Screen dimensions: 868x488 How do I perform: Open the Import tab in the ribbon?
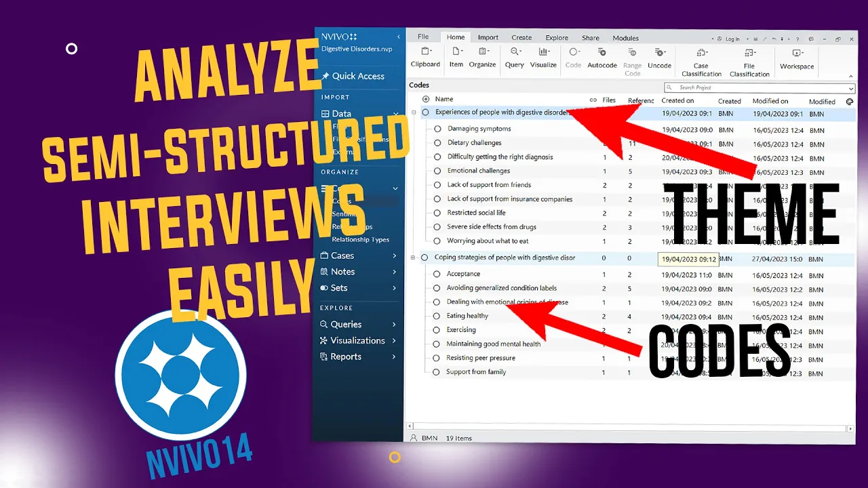(488, 37)
